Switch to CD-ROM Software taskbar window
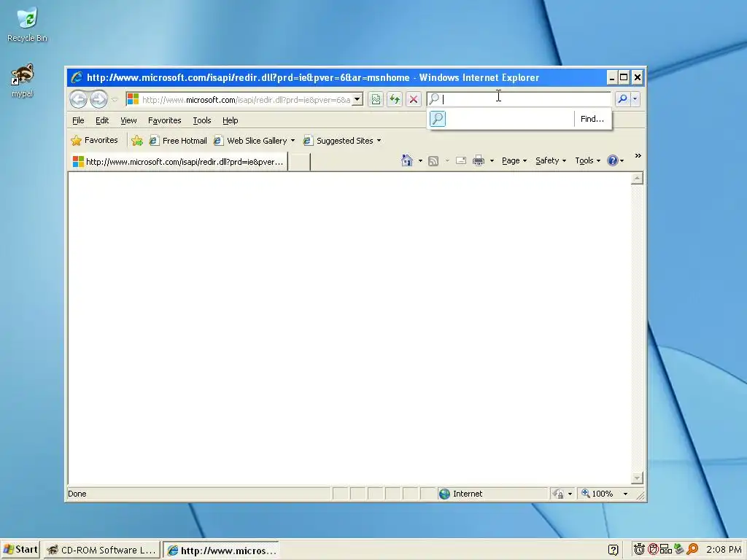This screenshot has height=560, width=747. coord(102,550)
